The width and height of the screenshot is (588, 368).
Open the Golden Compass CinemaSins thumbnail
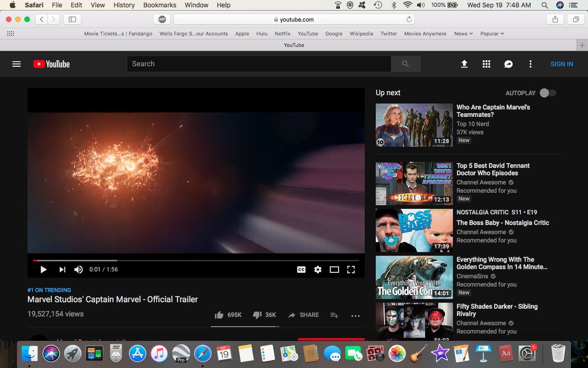pos(414,277)
